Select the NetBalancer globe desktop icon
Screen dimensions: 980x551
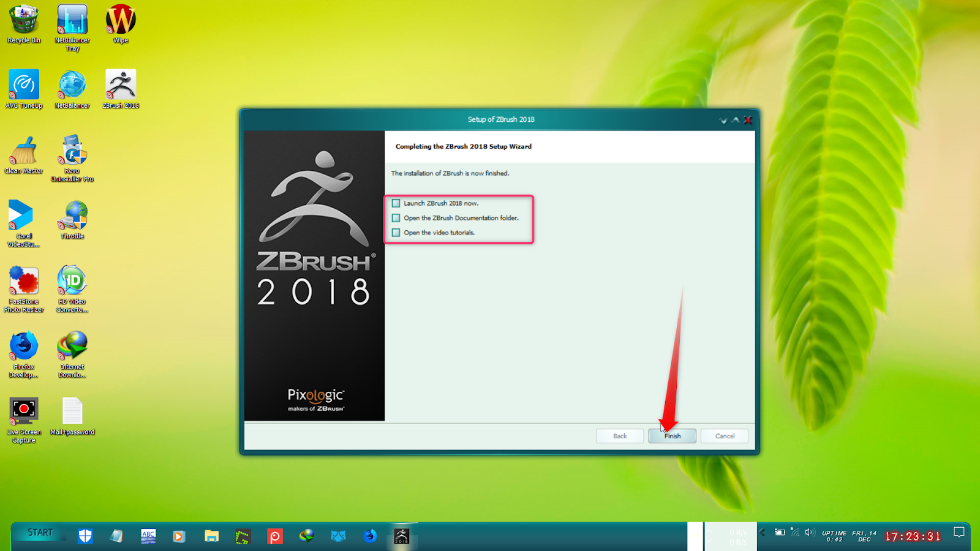72,89
